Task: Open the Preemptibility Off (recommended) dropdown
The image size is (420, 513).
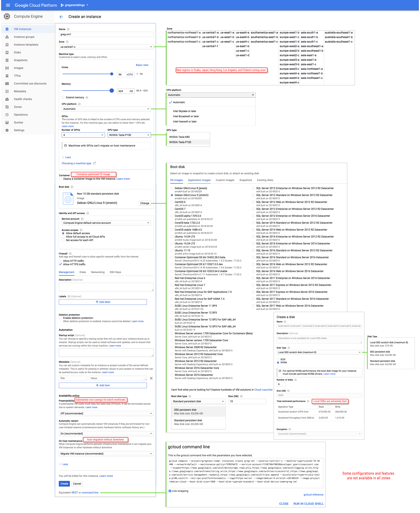Action: tap(106, 413)
